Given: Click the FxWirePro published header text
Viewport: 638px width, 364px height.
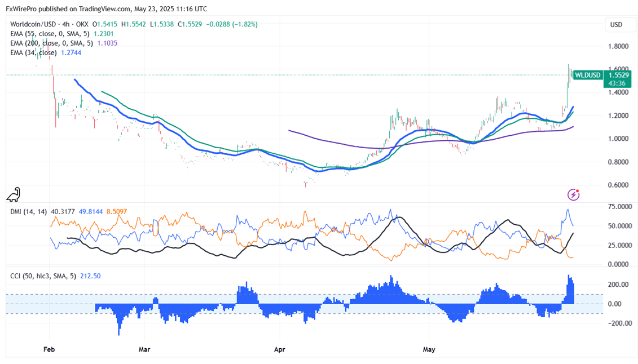Looking at the screenshot, I should 106,8.
